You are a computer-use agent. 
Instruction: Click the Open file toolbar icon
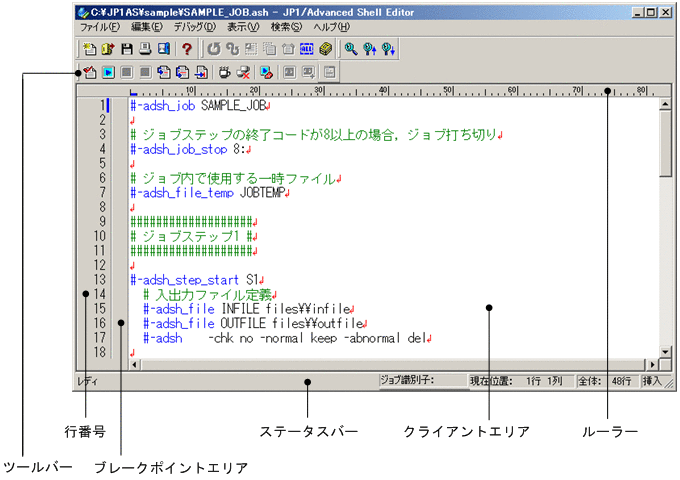point(108,48)
